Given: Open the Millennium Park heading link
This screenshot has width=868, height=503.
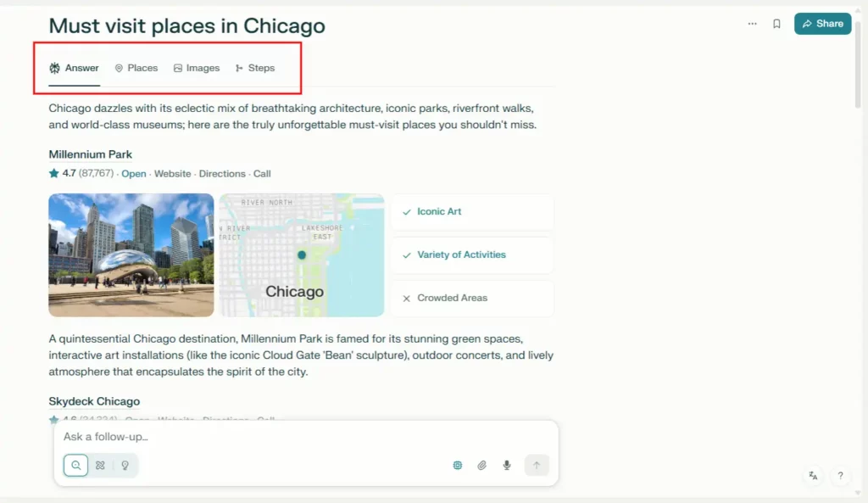Looking at the screenshot, I should 90,154.
